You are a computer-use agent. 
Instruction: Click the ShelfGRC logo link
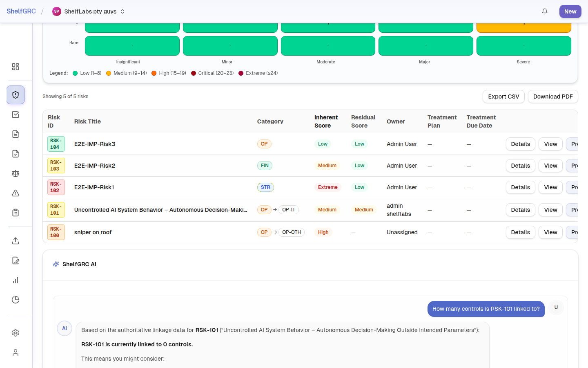(21, 11)
